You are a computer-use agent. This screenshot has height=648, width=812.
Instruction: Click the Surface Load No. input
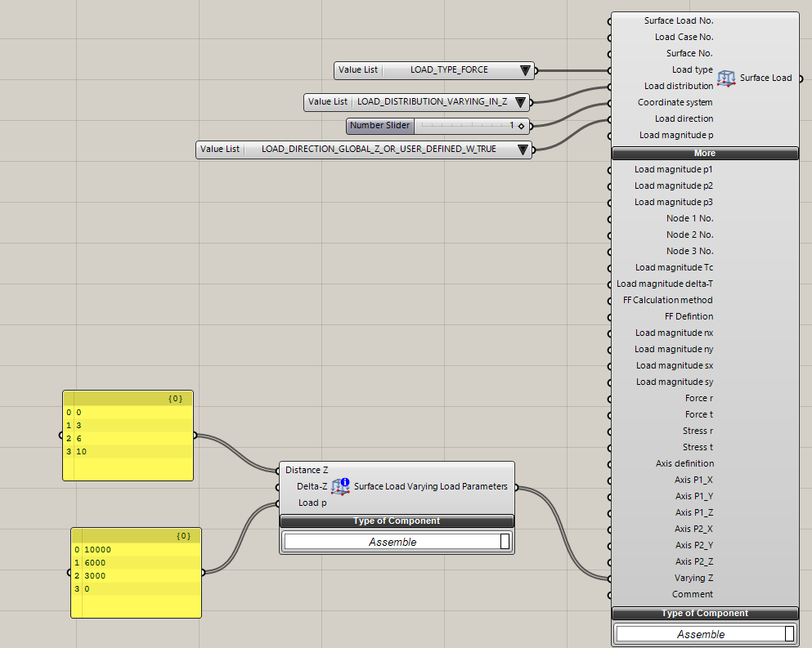(679, 20)
